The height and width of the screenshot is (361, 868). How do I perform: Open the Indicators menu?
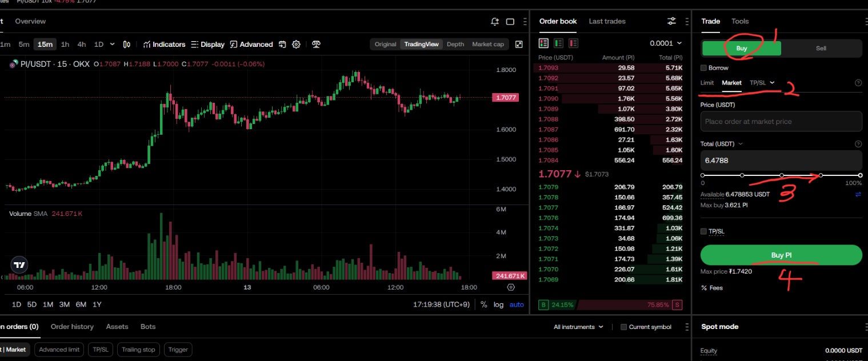(x=164, y=45)
